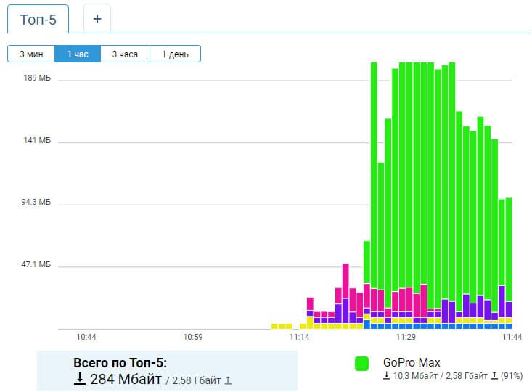The image size is (532, 392).
Task: Switch the chart to 3 часа
Action: [125, 54]
